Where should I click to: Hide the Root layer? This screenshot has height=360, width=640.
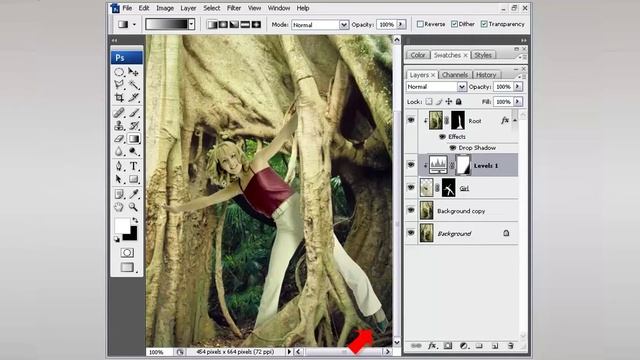(x=411, y=120)
